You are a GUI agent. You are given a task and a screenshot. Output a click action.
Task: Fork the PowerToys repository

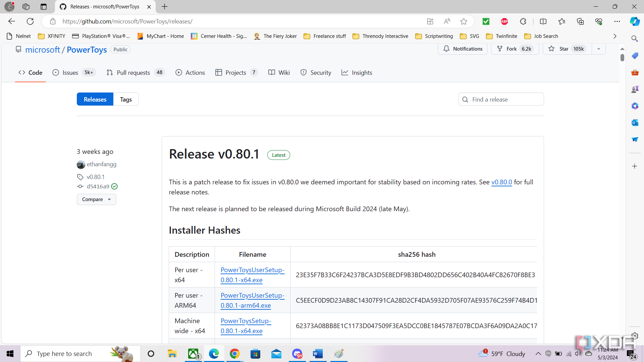pyautogui.click(x=515, y=49)
